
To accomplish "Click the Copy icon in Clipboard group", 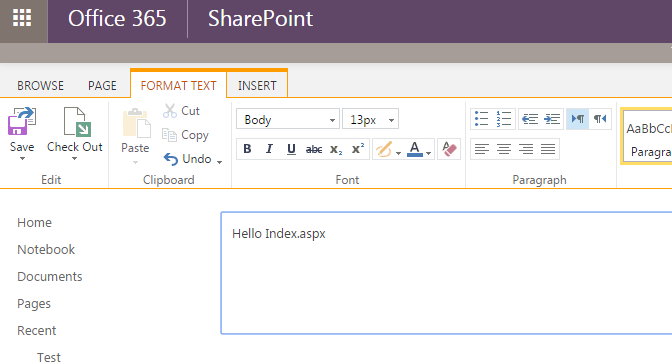I will pyautogui.click(x=169, y=135).
